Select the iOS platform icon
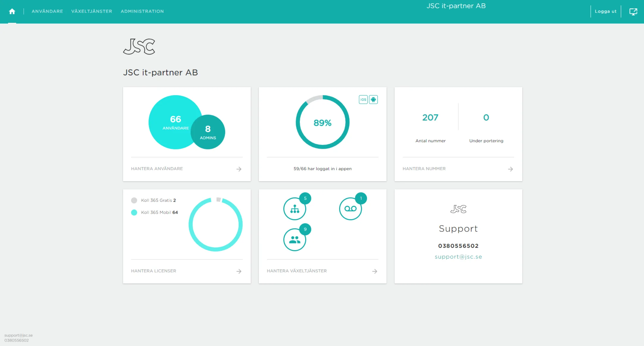The image size is (644, 346). [363, 99]
